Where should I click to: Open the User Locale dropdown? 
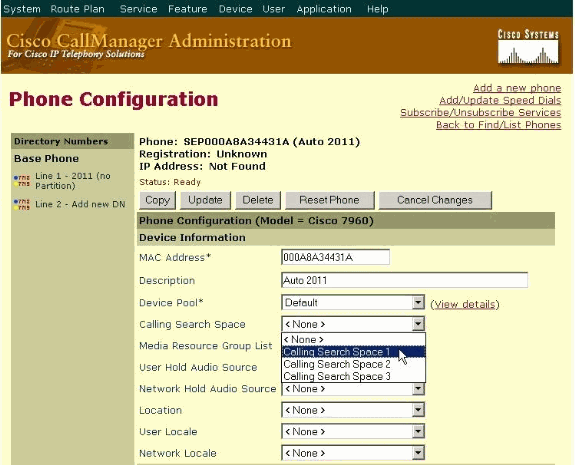tap(353, 432)
